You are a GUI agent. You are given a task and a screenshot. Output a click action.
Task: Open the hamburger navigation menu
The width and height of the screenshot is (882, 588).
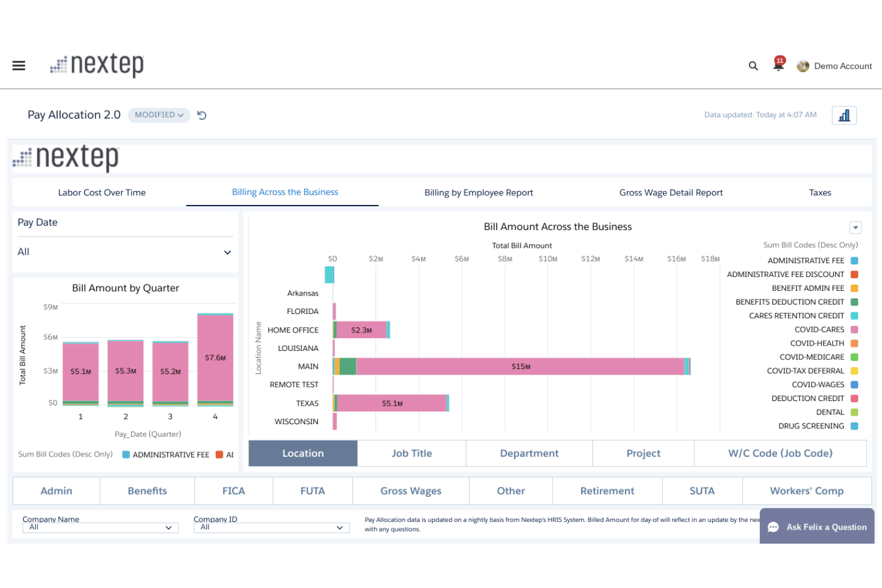click(x=19, y=66)
